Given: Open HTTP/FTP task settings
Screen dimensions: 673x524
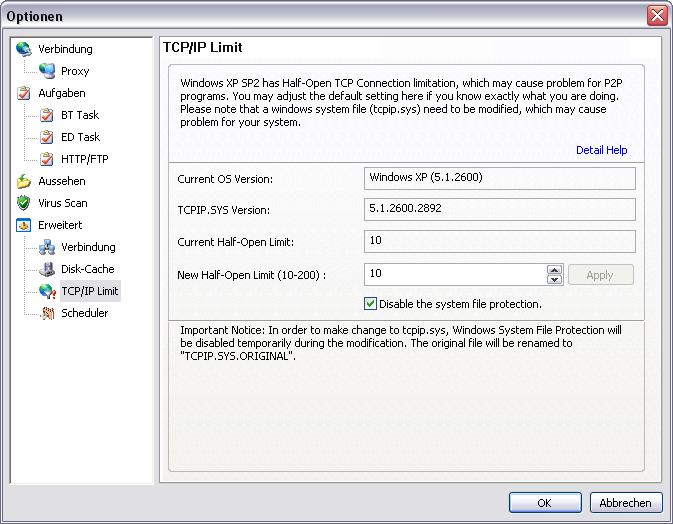Looking at the screenshot, I should point(85,159).
